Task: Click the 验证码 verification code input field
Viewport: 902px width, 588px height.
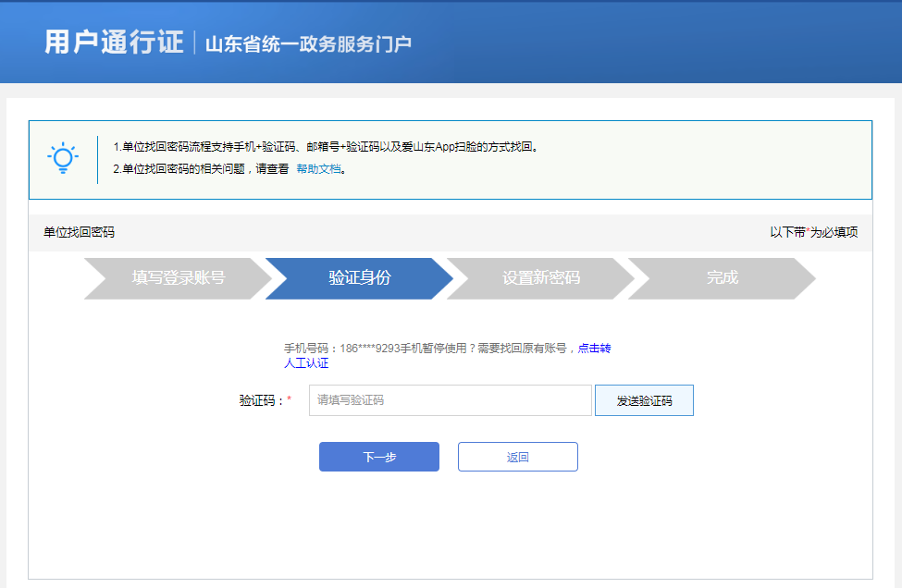Action: tap(450, 400)
